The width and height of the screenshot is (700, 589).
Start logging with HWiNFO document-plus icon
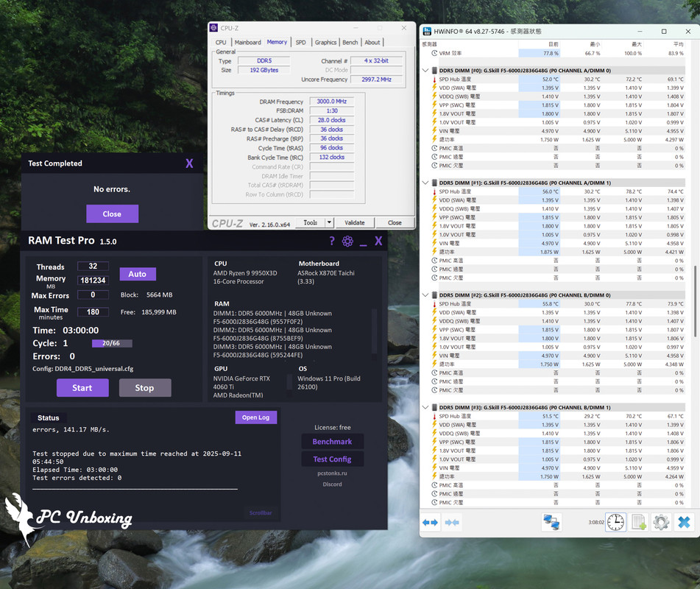pyautogui.click(x=638, y=522)
